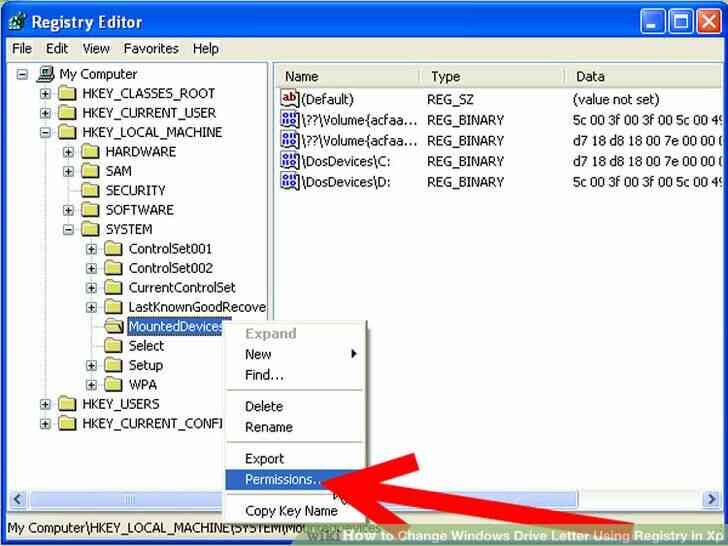Select the HKEY_CLASSES_ROOT folder icon
728x546 pixels.
click(67, 93)
